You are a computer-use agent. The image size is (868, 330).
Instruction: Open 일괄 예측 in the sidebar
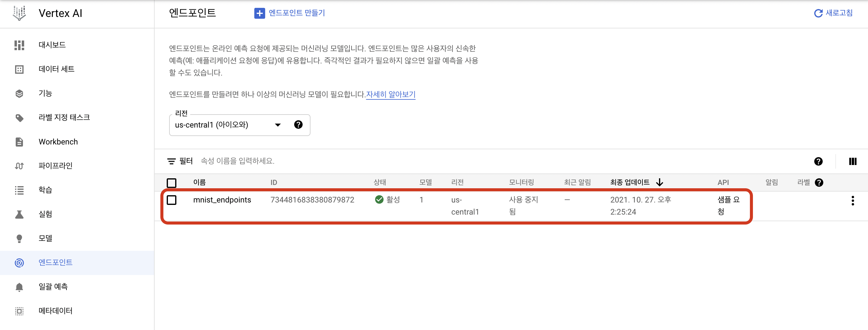click(x=53, y=286)
